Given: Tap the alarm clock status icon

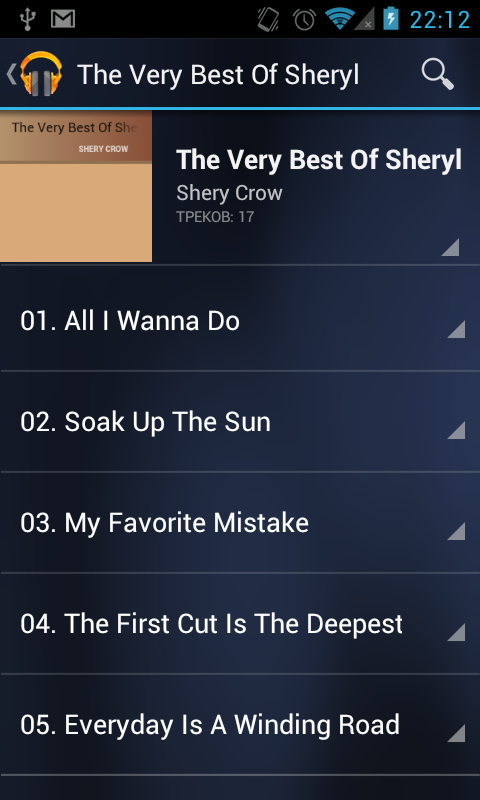Looking at the screenshot, I should (x=304, y=19).
